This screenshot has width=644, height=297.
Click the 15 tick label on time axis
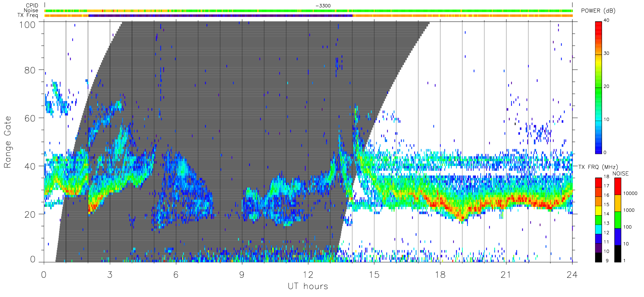[x=374, y=275]
